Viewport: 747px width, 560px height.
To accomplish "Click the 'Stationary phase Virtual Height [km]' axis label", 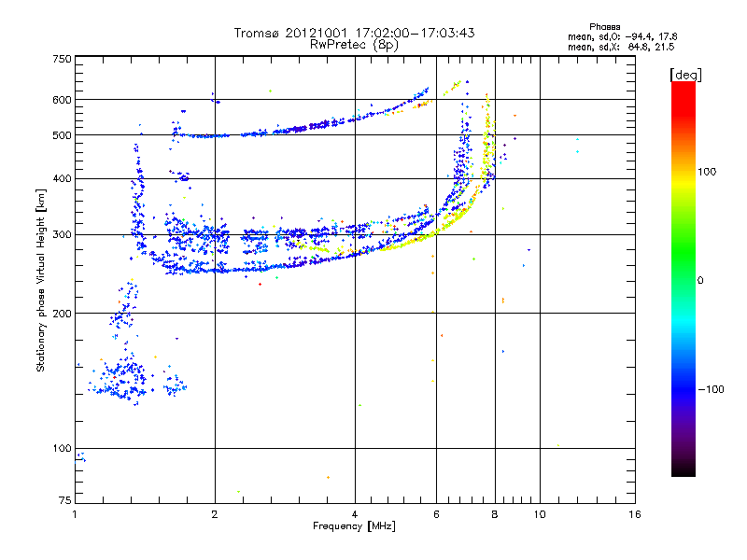I will coord(41,281).
